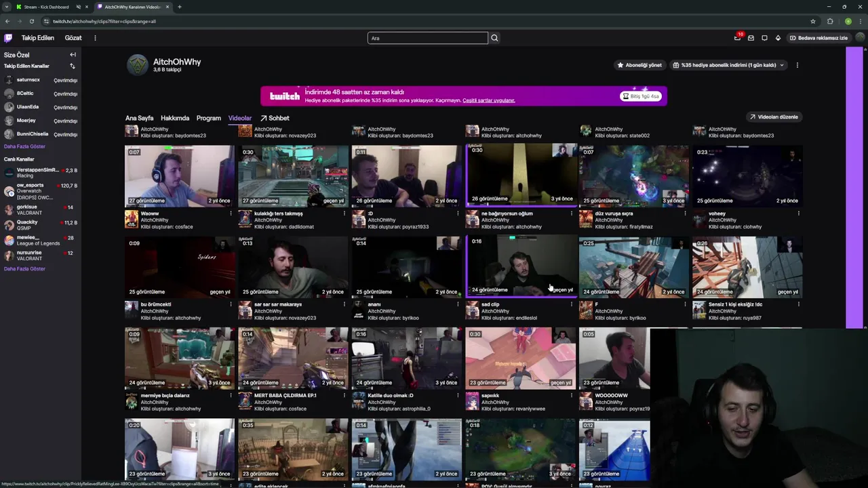Open the options menu for the Waoww clip
868x488 pixels.
[231, 213]
